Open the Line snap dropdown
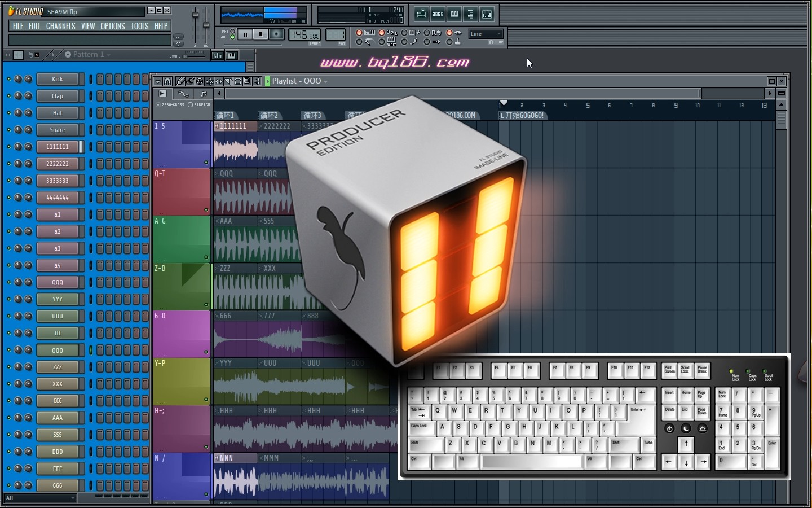The width and height of the screenshot is (812, 508). coord(486,34)
